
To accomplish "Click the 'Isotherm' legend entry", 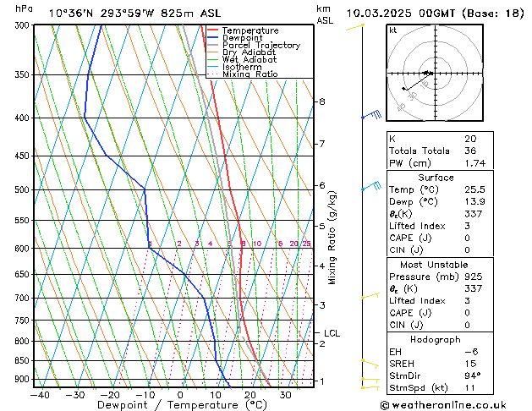I will (242, 67).
